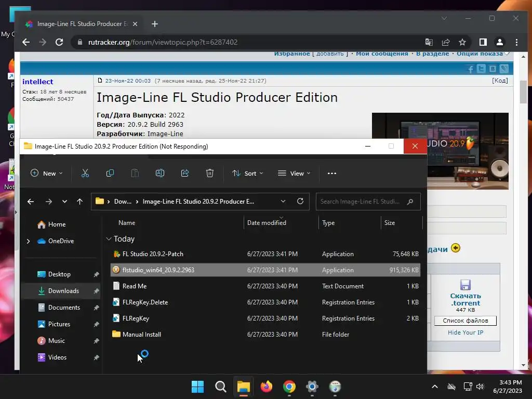Click the search box in File Explorer

(x=361, y=202)
